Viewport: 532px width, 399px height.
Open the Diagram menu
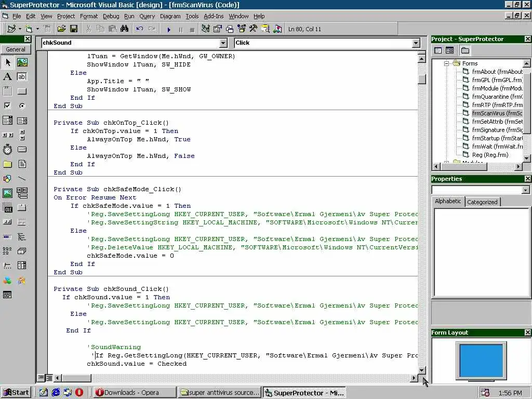[170, 16]
